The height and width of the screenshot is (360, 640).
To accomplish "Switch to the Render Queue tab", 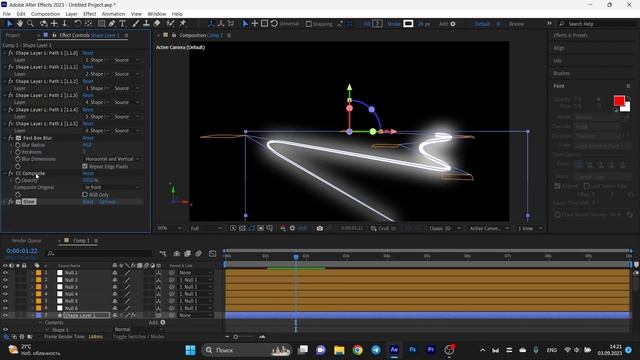I will (x=27, y=241).
